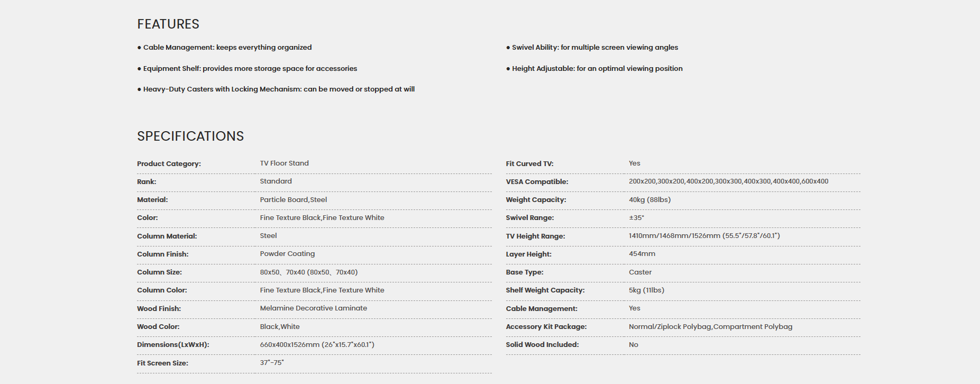This screenshot has height=384, width=980.
Task: Click the TV Floor Stand value
Action: click(x=284, y=163)
